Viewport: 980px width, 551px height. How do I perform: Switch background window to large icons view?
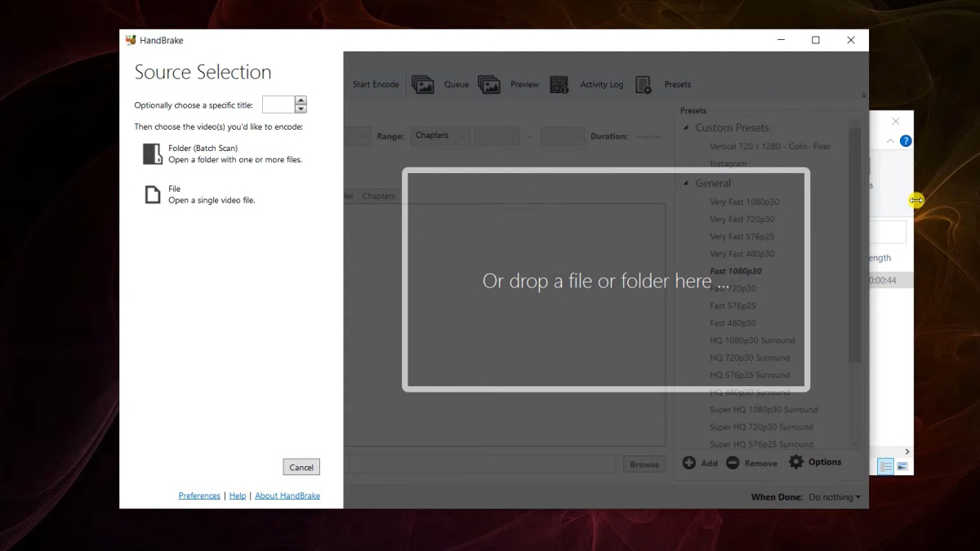902,466
